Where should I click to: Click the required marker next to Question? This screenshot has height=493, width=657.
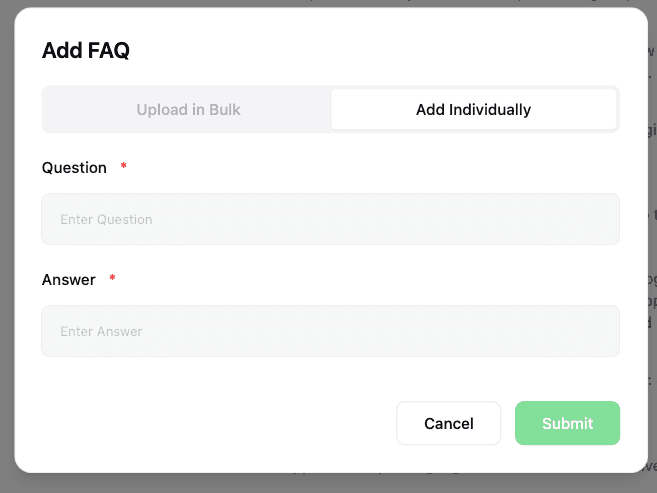(123, 168)
